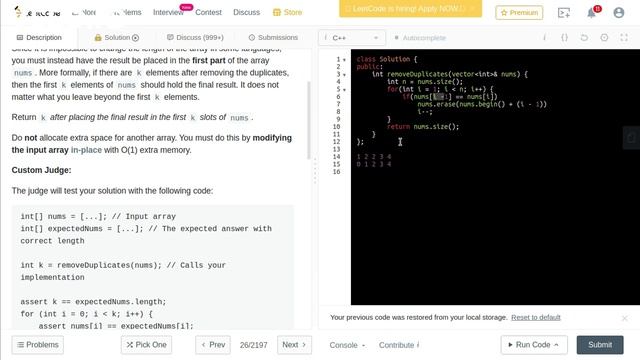Switch to the Description tab

(x=39, y=38)
